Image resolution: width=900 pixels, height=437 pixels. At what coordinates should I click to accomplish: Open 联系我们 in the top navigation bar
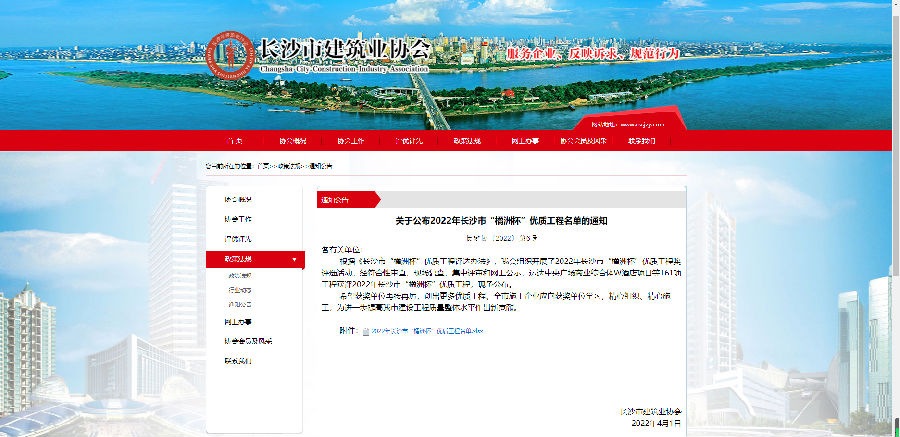coord(641,141)
